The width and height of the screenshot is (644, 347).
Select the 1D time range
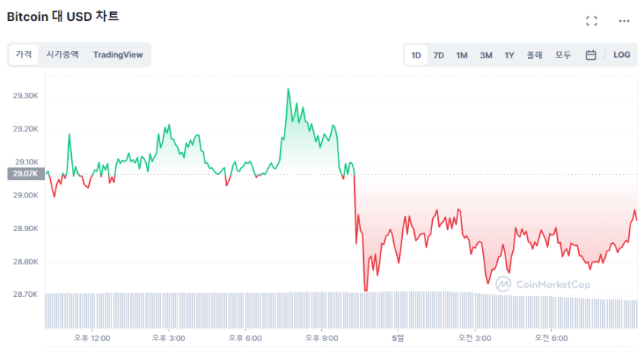[x=416, y=55]
